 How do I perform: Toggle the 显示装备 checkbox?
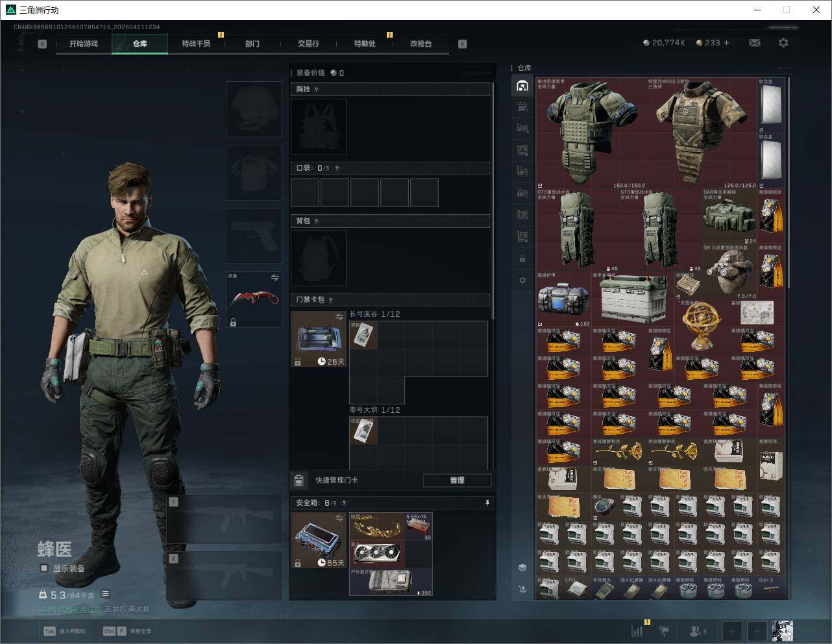click(44, 568)
